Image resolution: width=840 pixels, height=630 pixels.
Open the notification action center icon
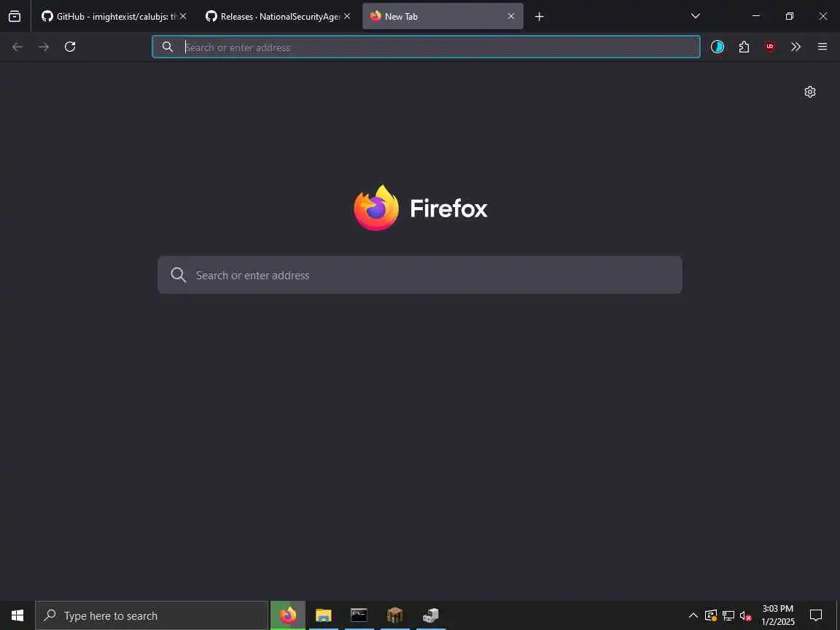point(816,615)
